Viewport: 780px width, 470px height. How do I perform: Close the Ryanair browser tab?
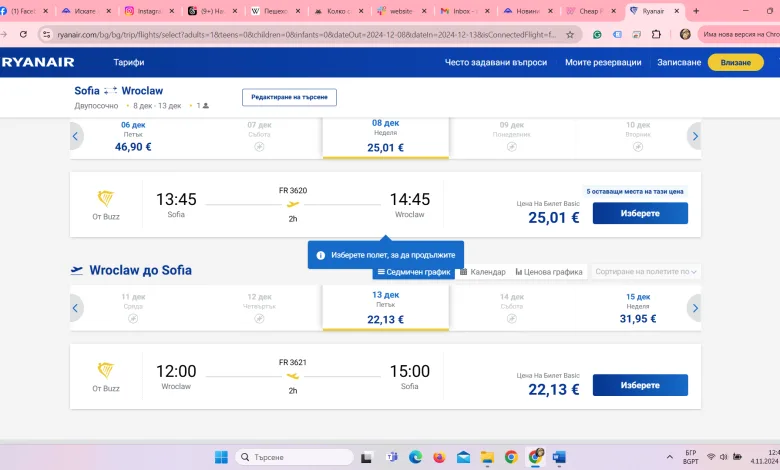pos(677,11)
